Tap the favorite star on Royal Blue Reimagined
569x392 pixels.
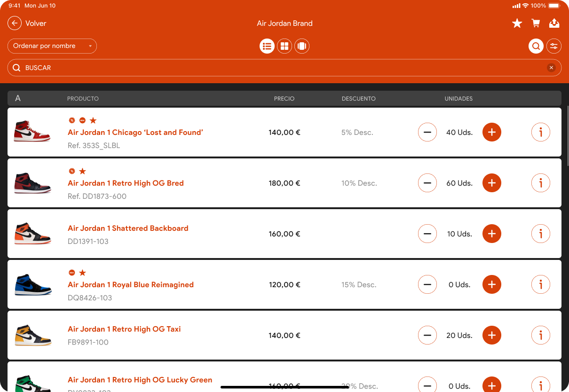[x=82, y=273]
